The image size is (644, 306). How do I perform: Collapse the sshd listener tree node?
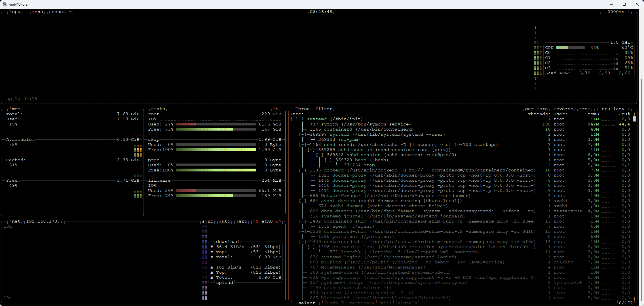[303, 145]
